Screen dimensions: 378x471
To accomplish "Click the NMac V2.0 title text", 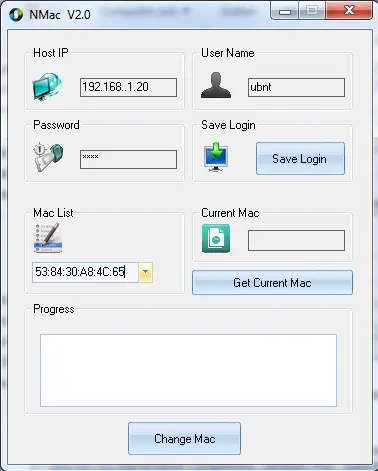I will [60, 15].
